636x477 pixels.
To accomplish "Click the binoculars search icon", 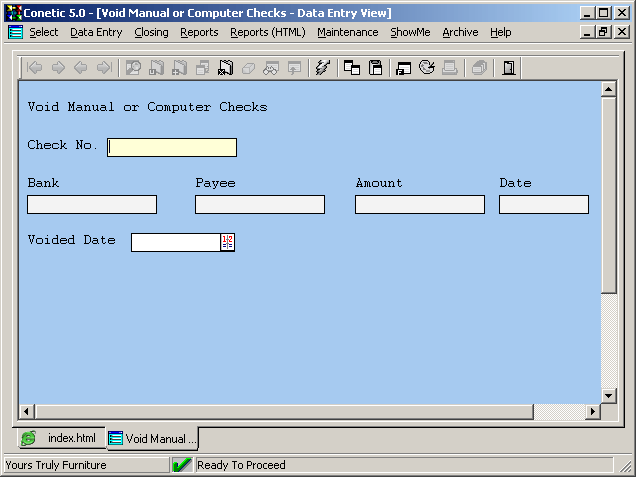I will [x=270, y=68].
